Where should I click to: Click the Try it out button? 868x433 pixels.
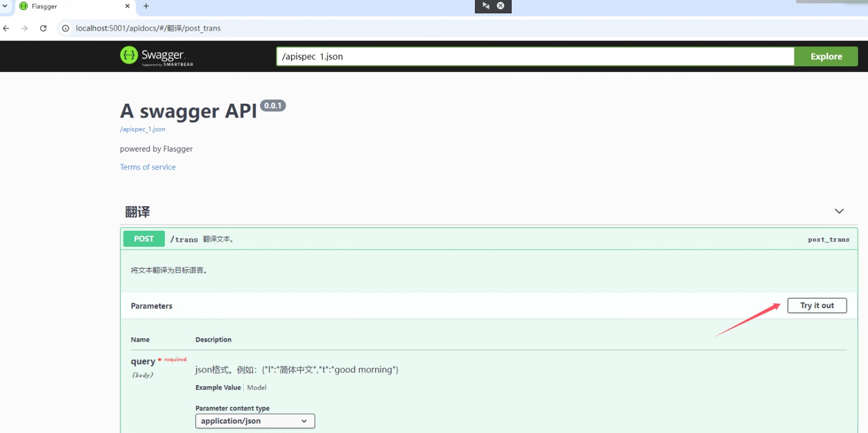[817, 305]
